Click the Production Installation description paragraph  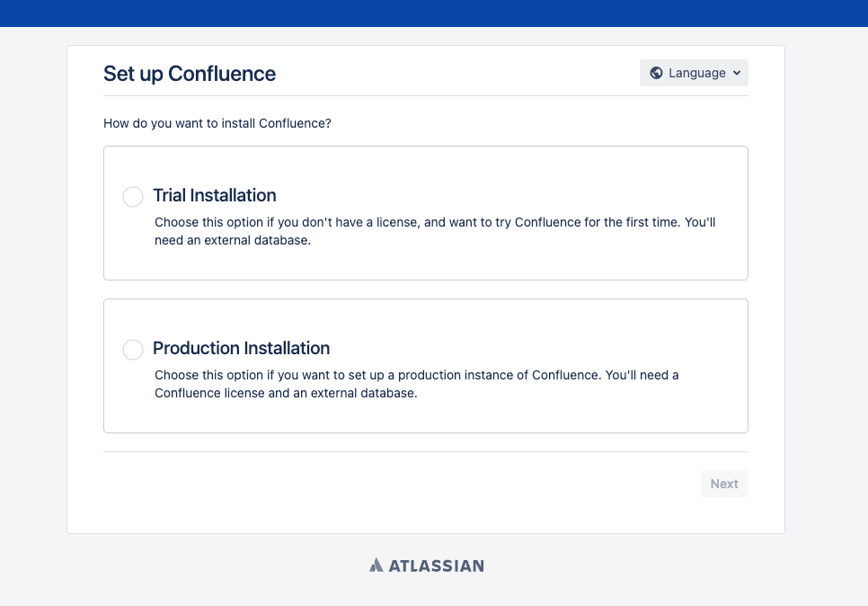(416, 385)
